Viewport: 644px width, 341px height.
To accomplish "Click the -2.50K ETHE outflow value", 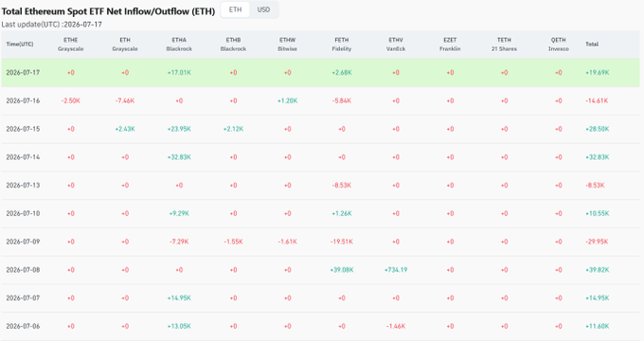I will coord(71,100).
